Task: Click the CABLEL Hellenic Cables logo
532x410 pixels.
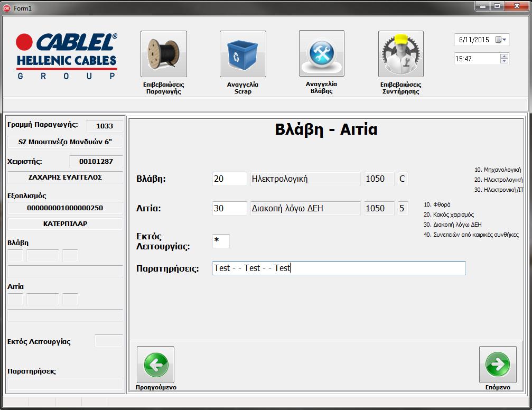Action: coord(67,57)
